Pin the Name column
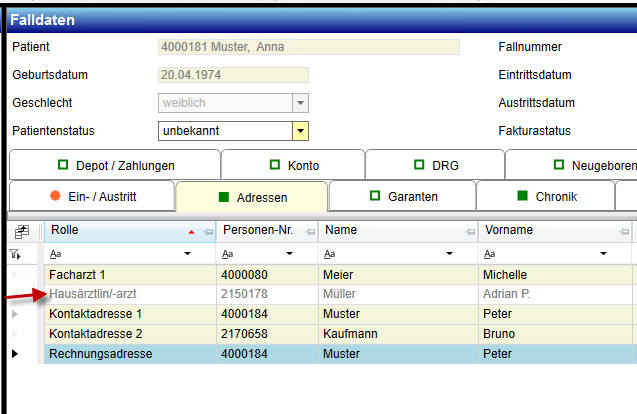Screen dimensions: 637x414 470,232
